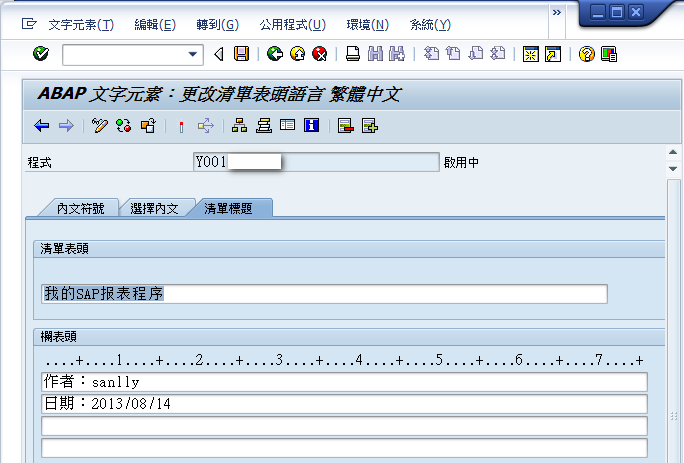Save using the floppy disk icon
684x463 pixels.
241,54
